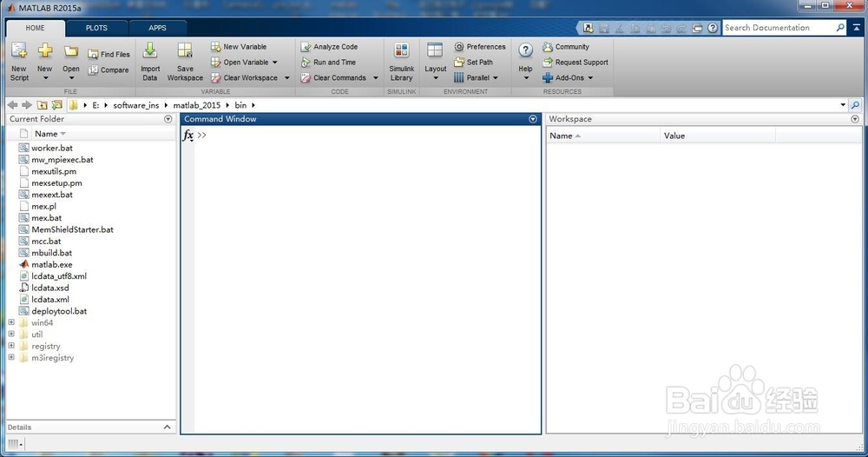The height and width of the screenshot is (457, 868).
Task: Expand the Clear Workspace dropdown arrow
Action: click(x=286, y=77)
